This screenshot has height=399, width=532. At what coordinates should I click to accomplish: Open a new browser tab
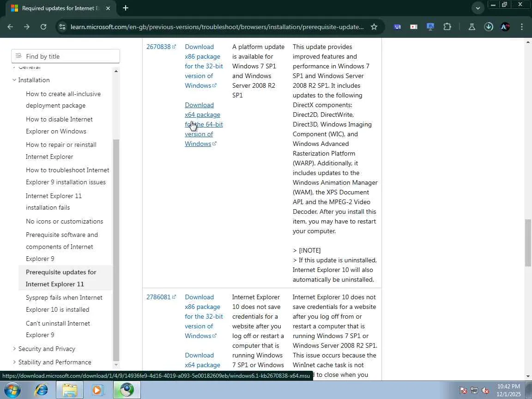pyautogui.click(x=126, y=8)
